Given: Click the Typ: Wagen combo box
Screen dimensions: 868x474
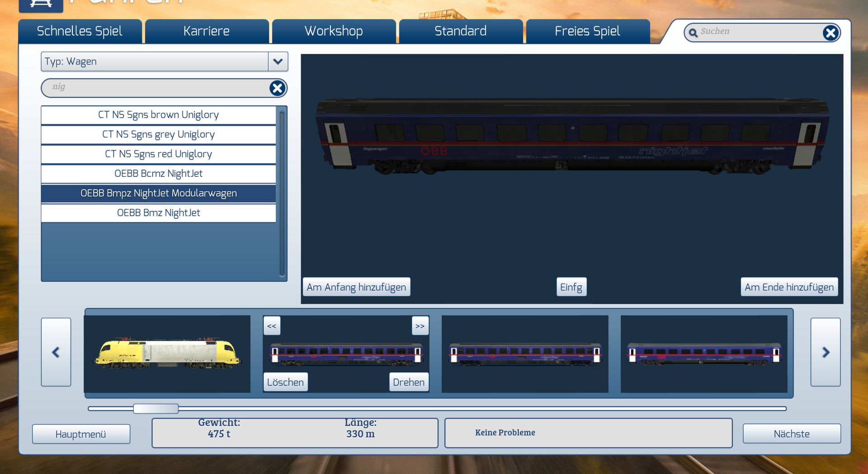Looking at the screenshot, I should [x=164, y=62].
